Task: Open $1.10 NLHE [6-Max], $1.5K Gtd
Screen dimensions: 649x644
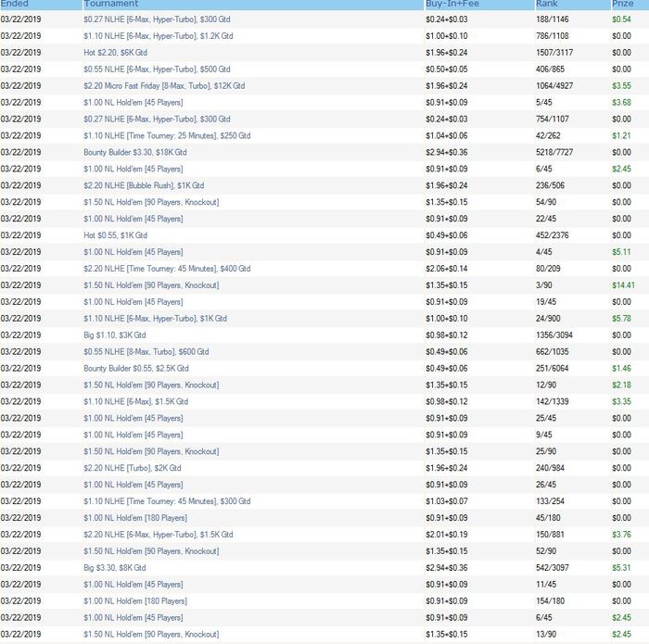Action: 135,401
